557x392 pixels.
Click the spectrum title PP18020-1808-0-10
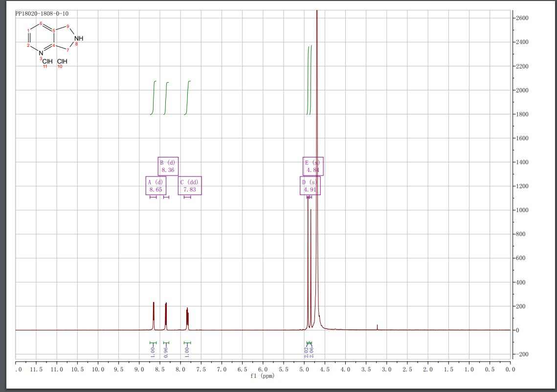42,13
